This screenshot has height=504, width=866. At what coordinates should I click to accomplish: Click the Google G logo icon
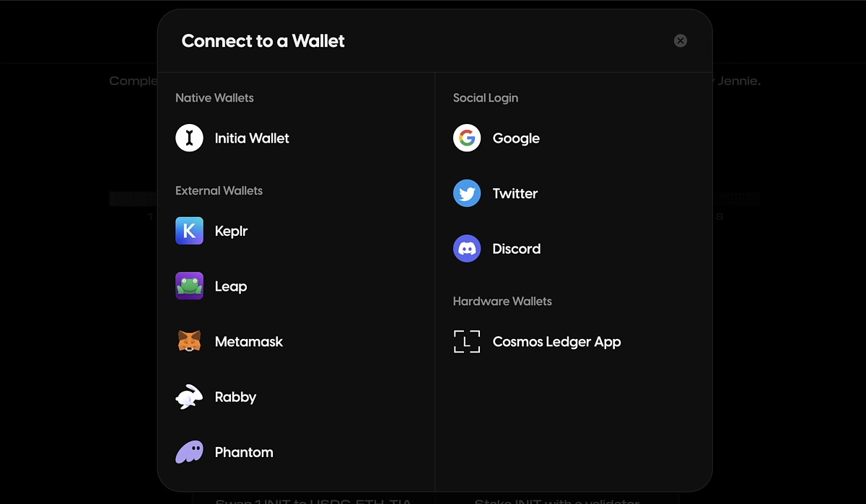point(467,138)
